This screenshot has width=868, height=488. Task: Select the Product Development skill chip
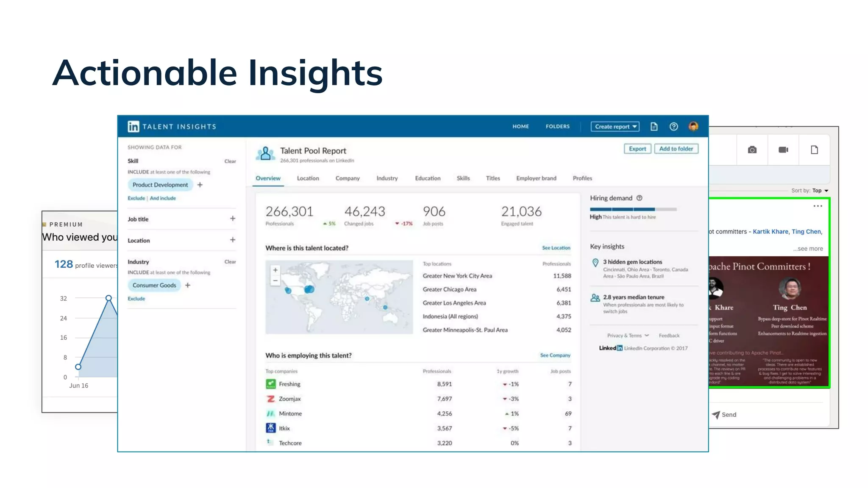pos(160,185)
